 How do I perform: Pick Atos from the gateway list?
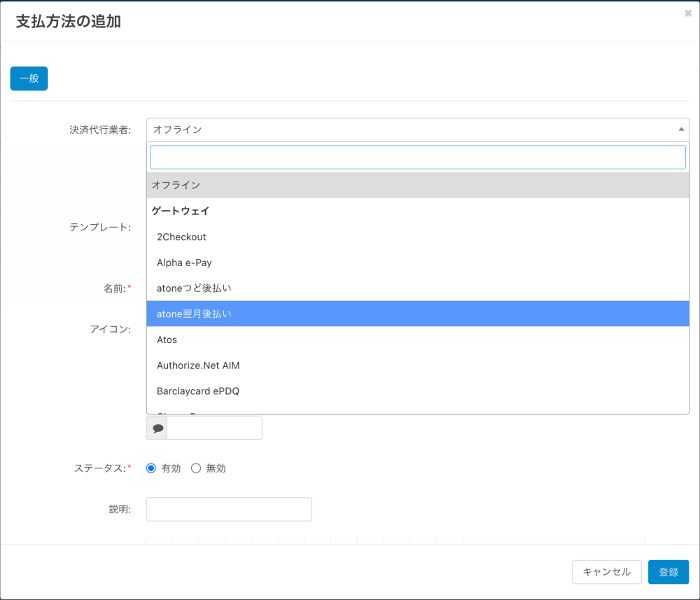[x=167, y=340]
